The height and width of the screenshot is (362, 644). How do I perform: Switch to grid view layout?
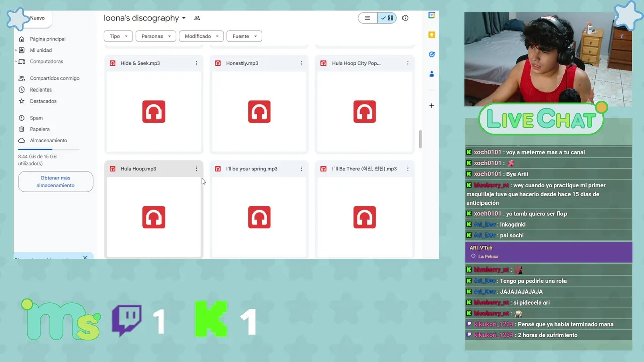387,18
